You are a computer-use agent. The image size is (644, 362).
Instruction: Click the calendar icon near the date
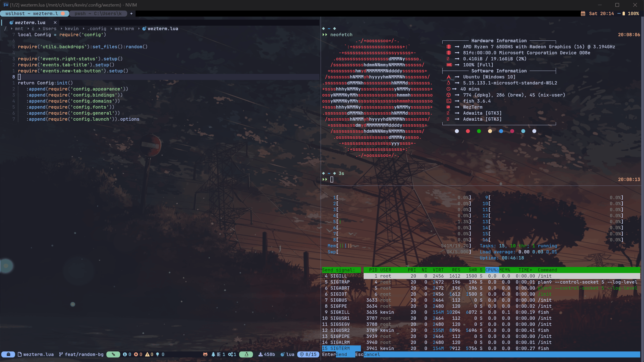coord(583,14)
